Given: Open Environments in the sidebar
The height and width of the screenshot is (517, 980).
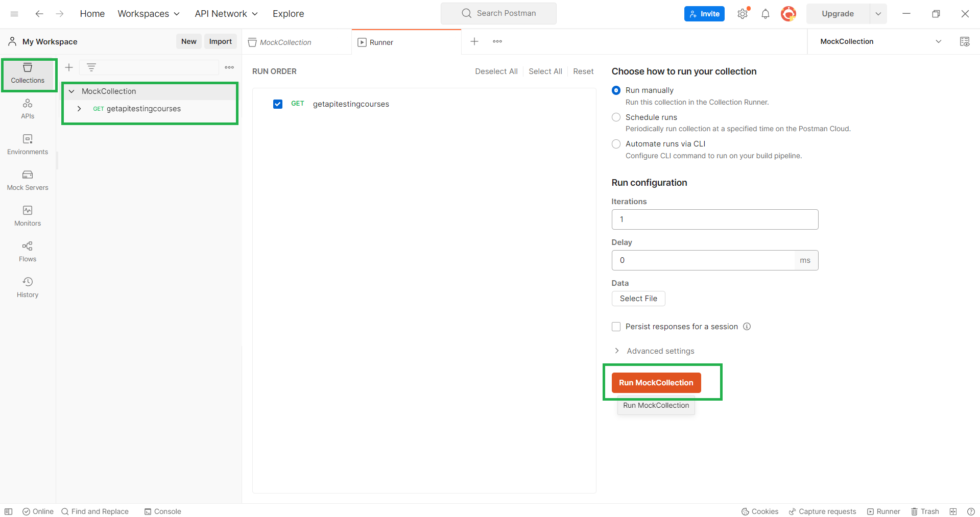Looking at the screenshot, I should pyautogui.click(x=28, y=145).
